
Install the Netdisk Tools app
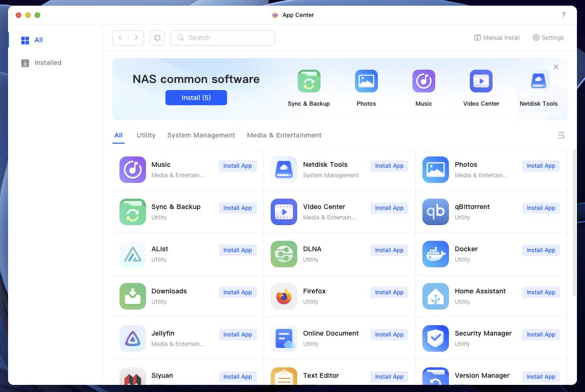coord(389,166)
